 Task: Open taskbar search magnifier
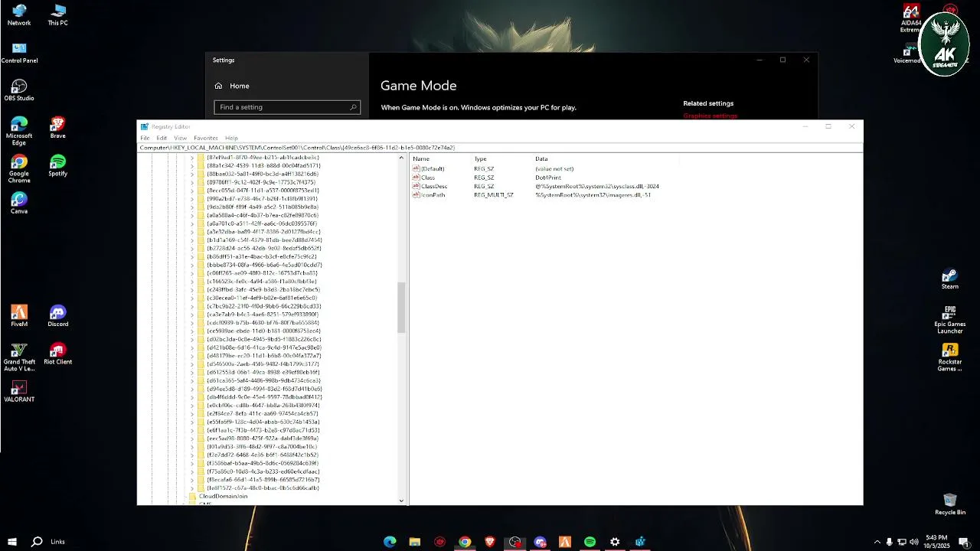pyautogui.click(x=37, y=542)
